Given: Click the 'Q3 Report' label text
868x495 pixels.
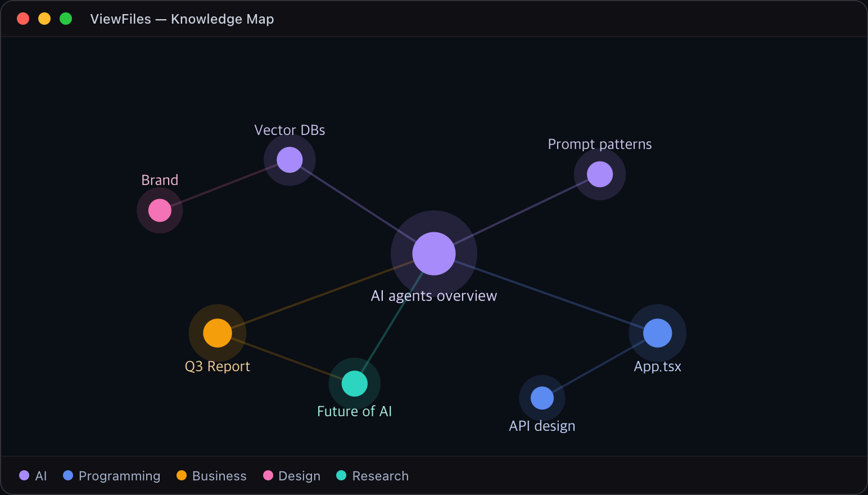Looking at the screenshot, I should (218, 366).
